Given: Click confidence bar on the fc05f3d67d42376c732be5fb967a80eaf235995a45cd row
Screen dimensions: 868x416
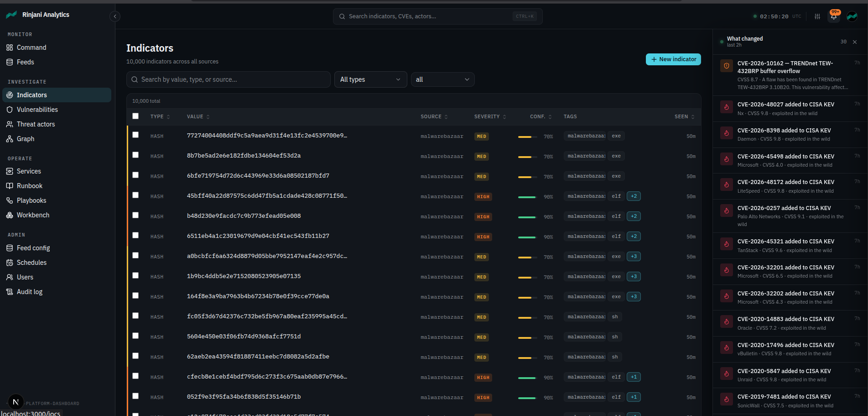Looking at the screenshot, I should point(527,318).
